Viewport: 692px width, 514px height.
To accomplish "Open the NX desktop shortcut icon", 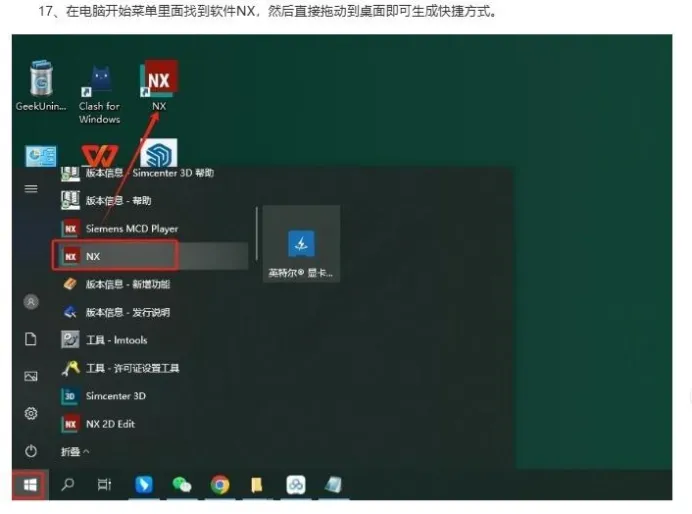I will pyautogui.click(x=159, y=79).
